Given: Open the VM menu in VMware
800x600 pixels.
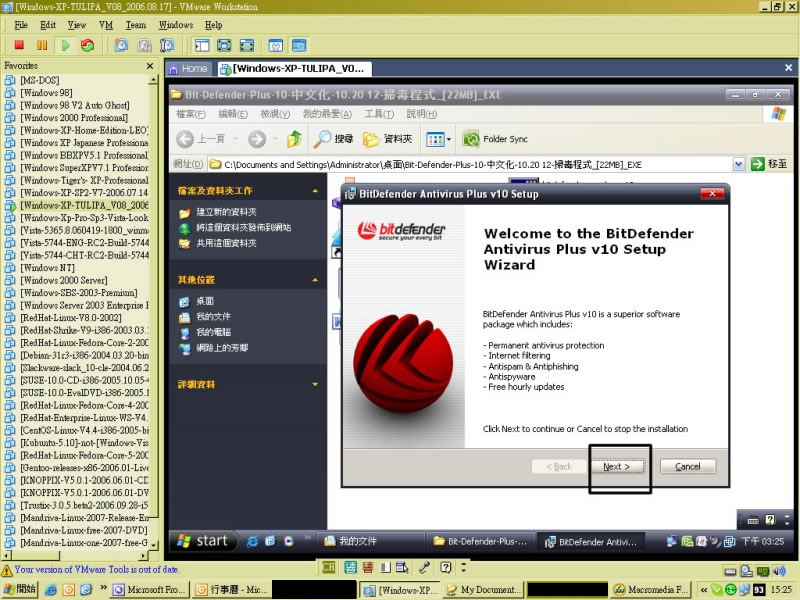Looking at the screenshot, I should [106, 24].
